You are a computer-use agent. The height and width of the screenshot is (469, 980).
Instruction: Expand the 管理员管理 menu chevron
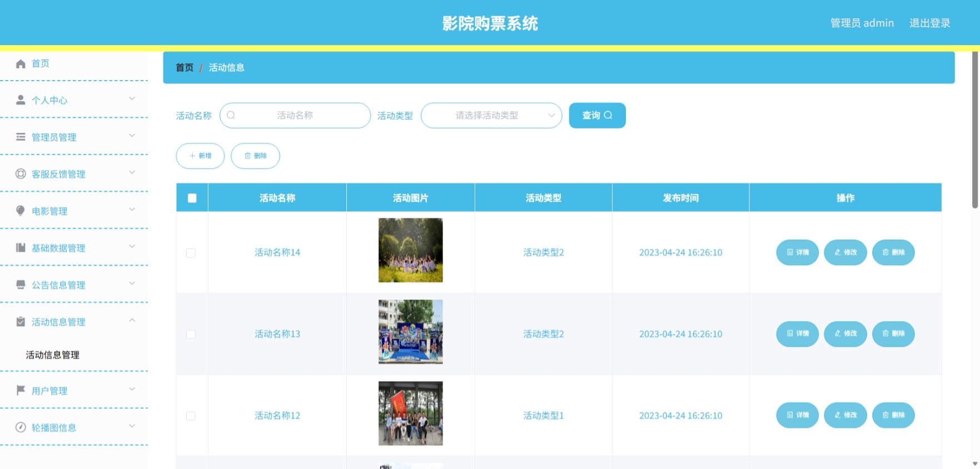tap(132, 136)
